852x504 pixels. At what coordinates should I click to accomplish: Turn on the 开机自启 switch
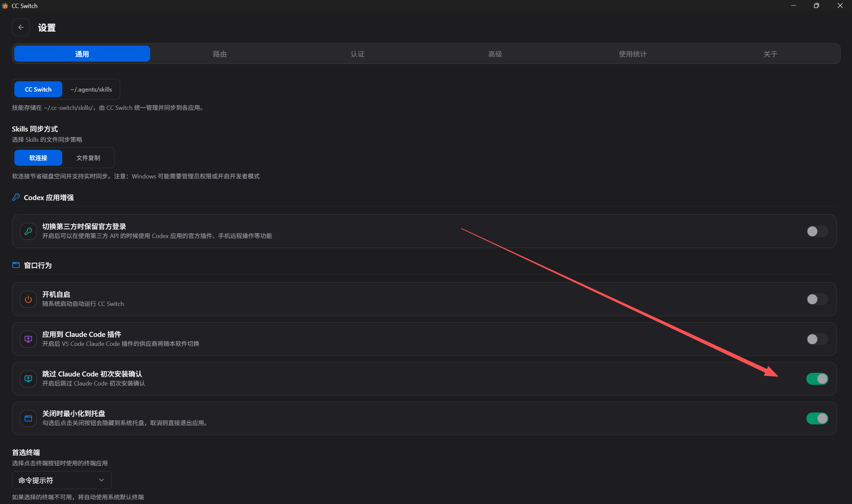tap(817, 299)
